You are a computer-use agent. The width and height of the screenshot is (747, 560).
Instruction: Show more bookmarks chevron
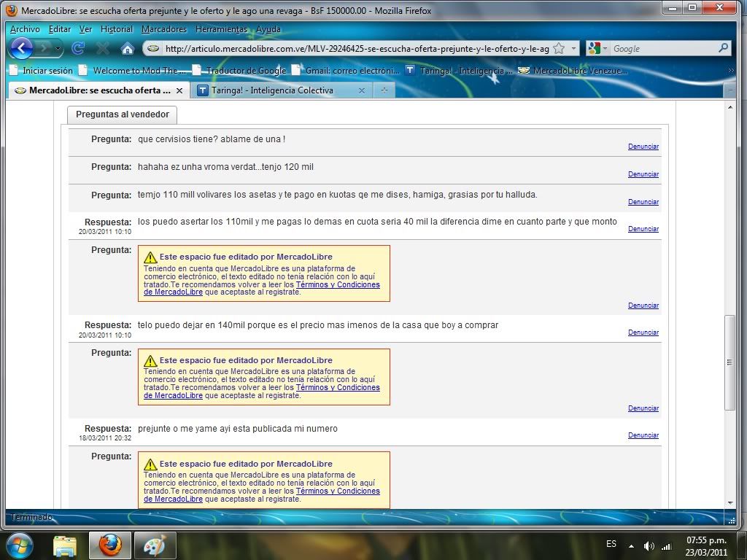coord(731,71)
